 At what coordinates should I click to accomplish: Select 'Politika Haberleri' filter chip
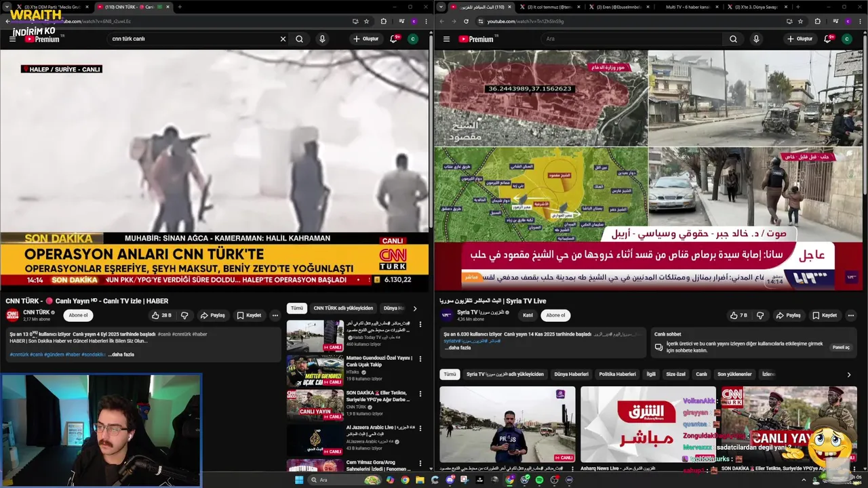[617, 374]
